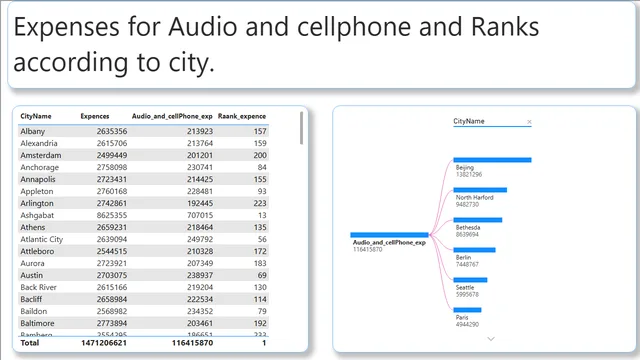Click Beijing's value 13821296
This screenshot has height=360, width=640.
pos(469,175)
